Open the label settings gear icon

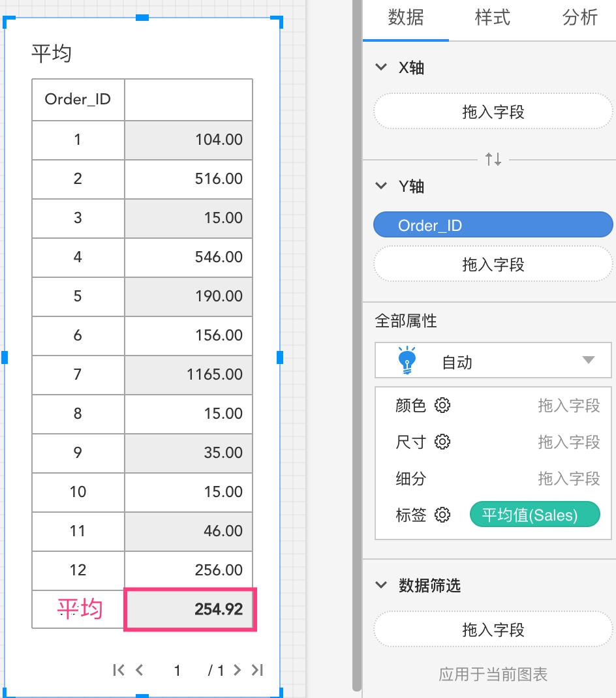(442, 515)
